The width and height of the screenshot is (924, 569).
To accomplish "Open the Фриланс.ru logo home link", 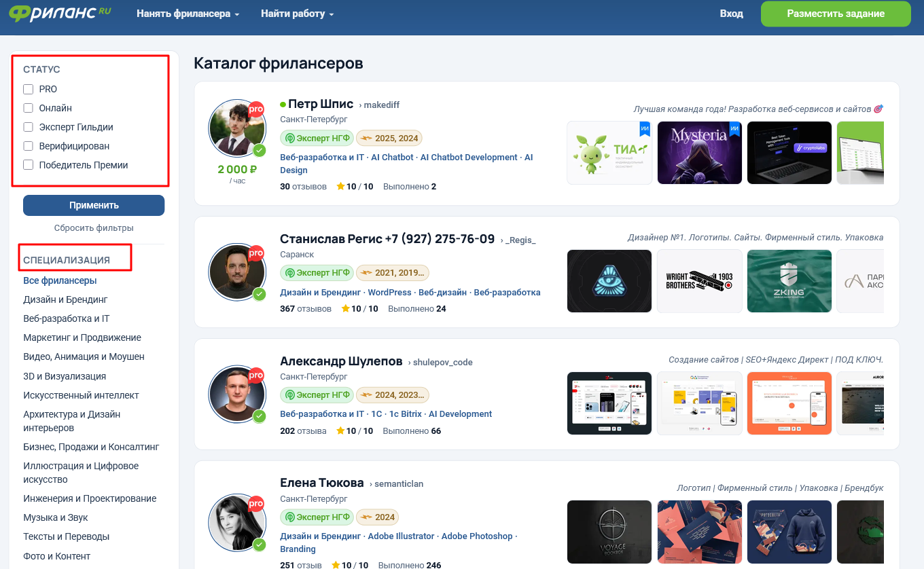I will pyautogui.click(x=60, y=14).
